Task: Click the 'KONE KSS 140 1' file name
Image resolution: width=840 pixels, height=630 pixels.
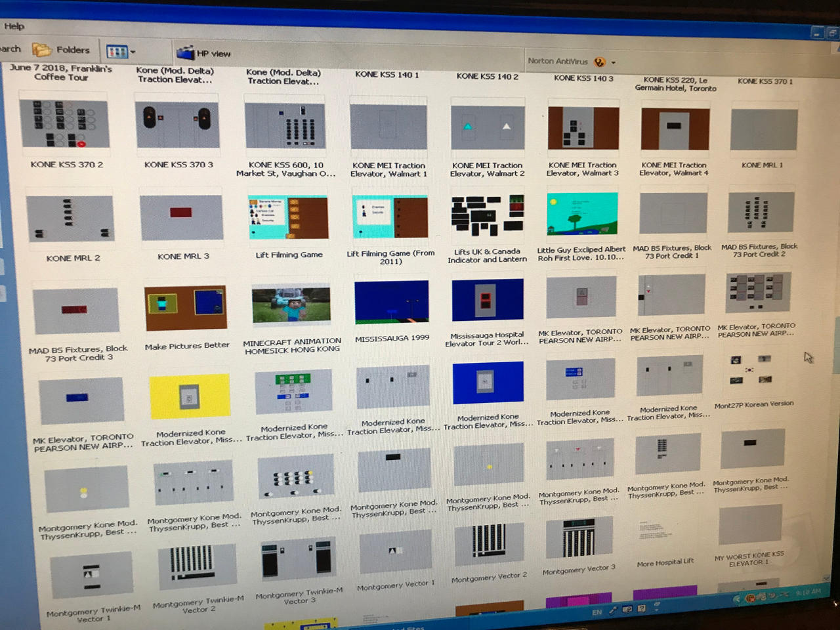Action: (387, 74)
